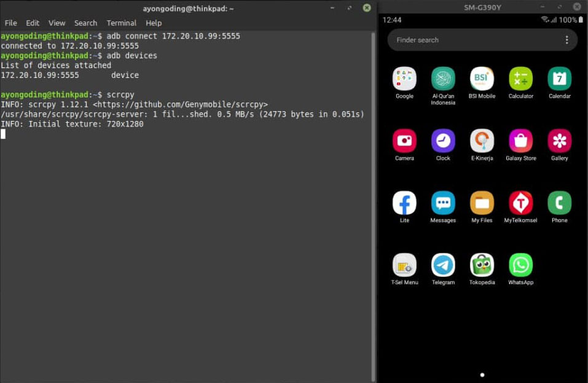Click the scrcpy-server file transfer line

(182, 114)
